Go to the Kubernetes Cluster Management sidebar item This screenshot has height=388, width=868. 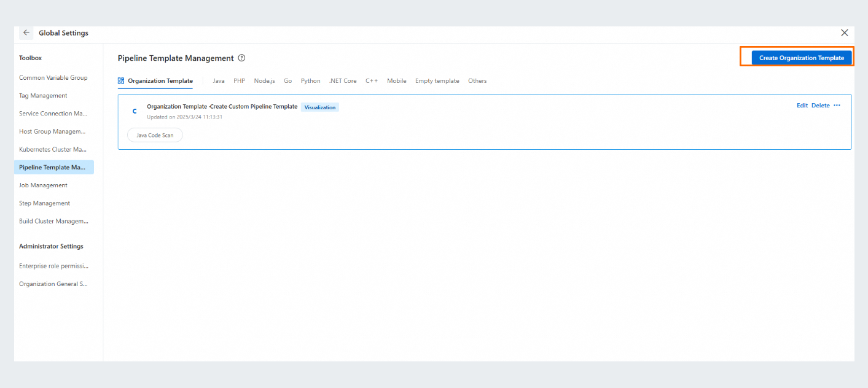point(54,149)
